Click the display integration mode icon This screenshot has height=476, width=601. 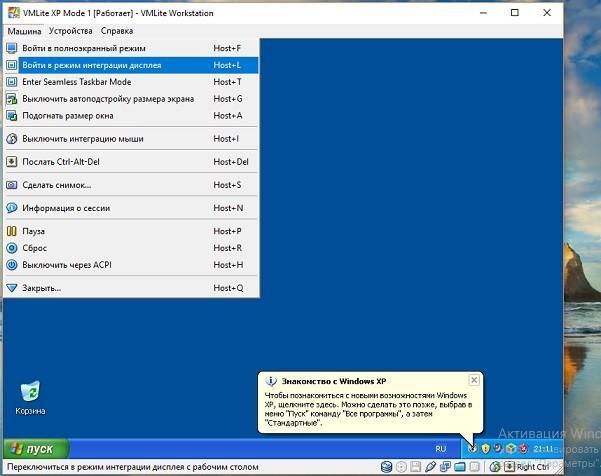pos(12,65)
